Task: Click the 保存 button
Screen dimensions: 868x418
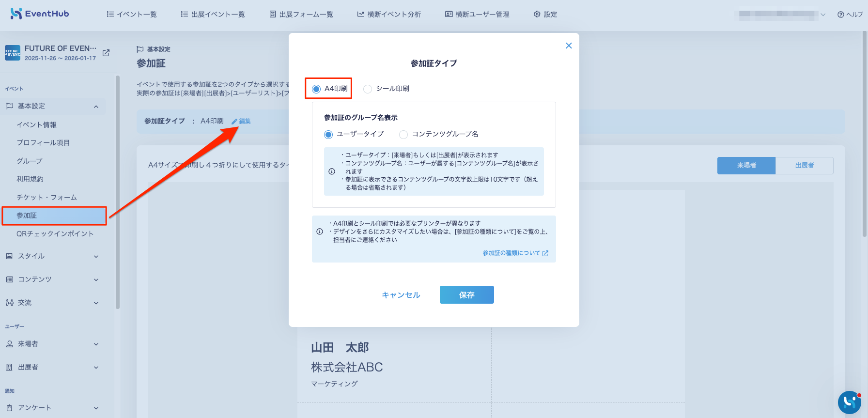Action: pyautogui.click(x=467, y=294)
